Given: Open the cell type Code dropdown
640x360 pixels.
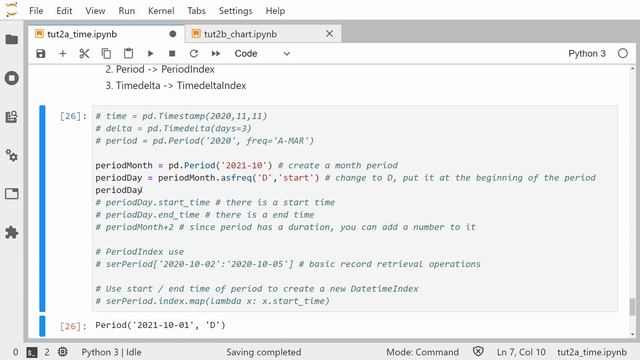Looking at the screenshot, I should tap(262, 53).
